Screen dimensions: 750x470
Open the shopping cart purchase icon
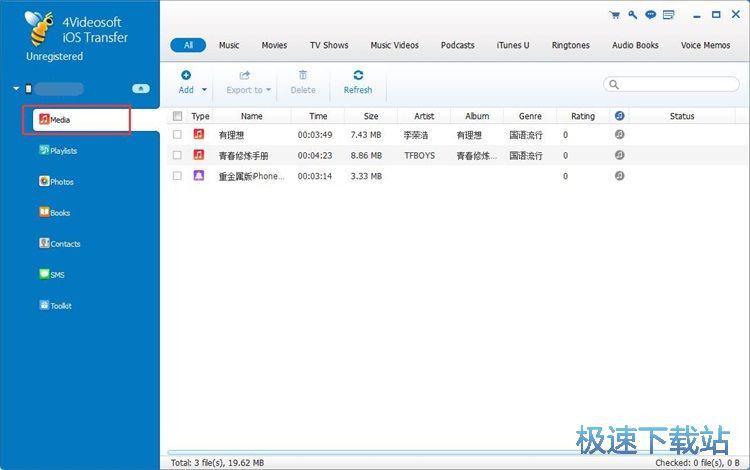point(614,15)
